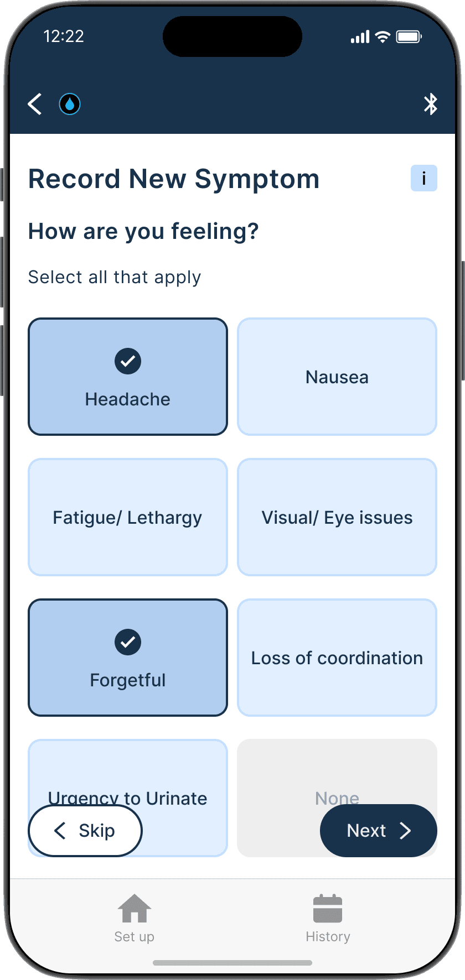This screenshot has width=465, height=980.
Task: Select Loss of coordination symptom
Action: tap(337, 658)
